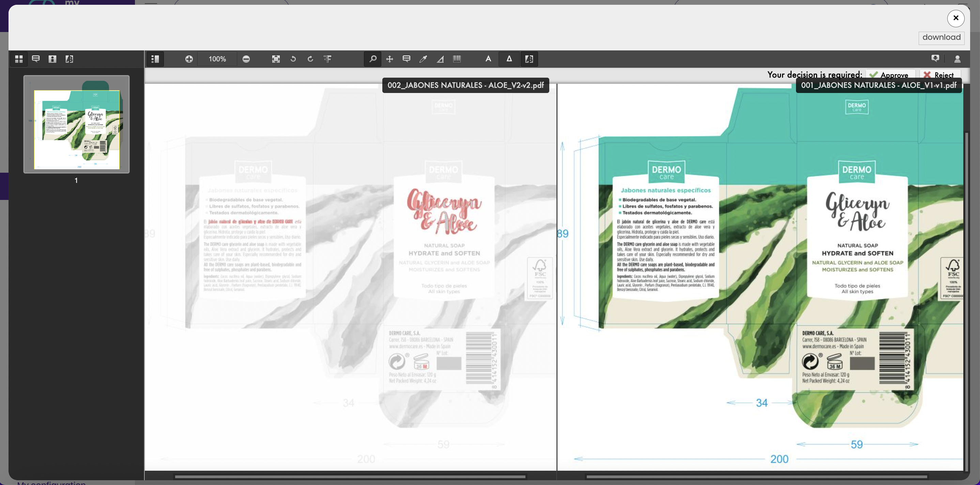
Task: Toggle the difference delta view
Action: [x=509, y=59]
